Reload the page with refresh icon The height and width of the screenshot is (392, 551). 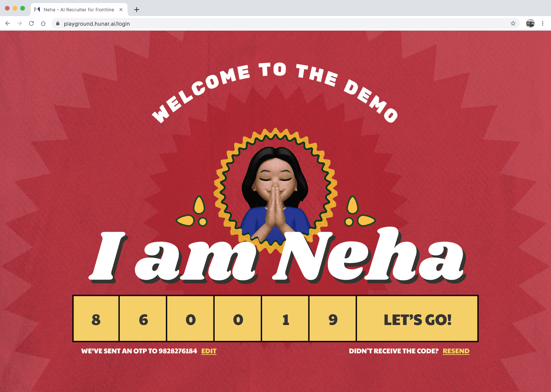(31, 23)
